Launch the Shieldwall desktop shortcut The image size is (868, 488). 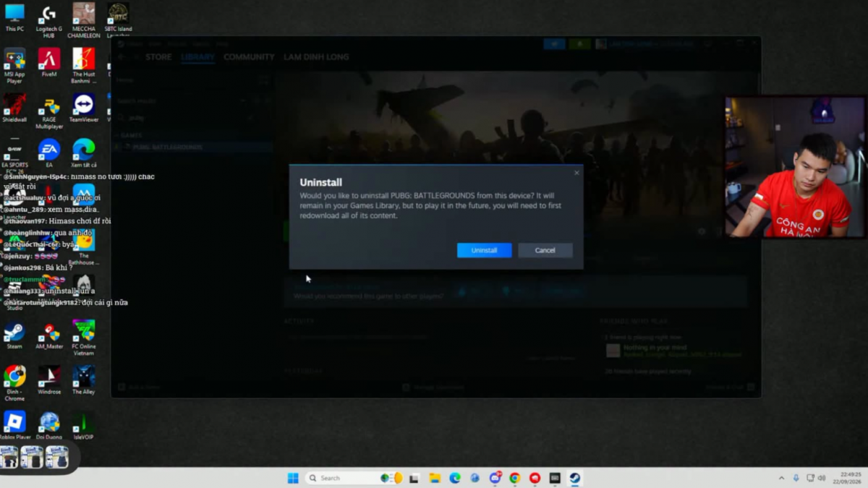point(14,108)
